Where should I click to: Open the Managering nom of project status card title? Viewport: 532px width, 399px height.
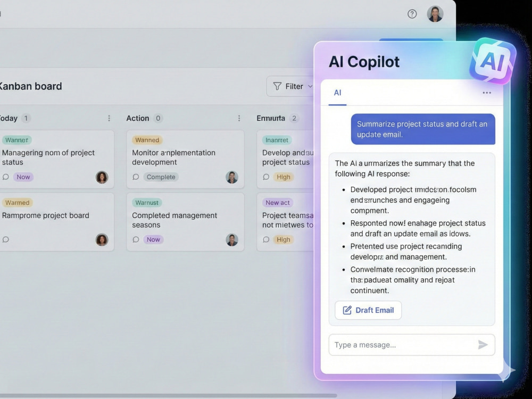(48, 157)
